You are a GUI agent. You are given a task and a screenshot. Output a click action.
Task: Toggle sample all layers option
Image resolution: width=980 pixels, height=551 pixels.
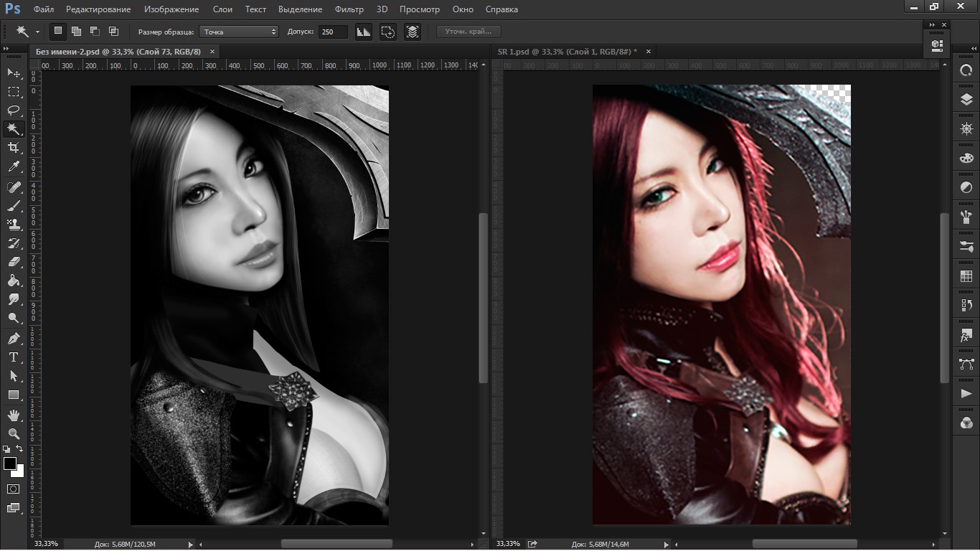pos(413,32)
